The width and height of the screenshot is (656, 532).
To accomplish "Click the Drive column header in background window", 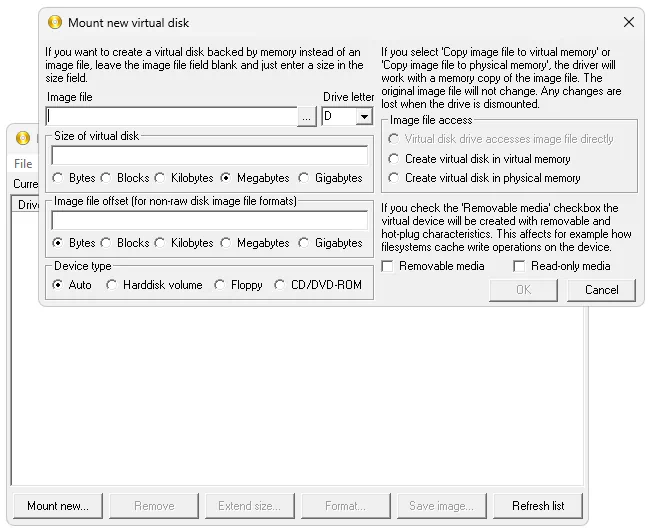I will [28, 205].
